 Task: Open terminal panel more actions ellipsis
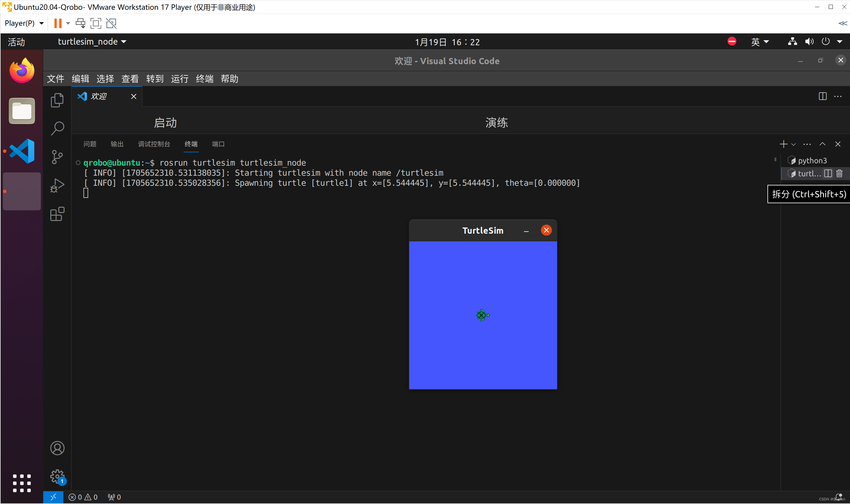[807, 144]
